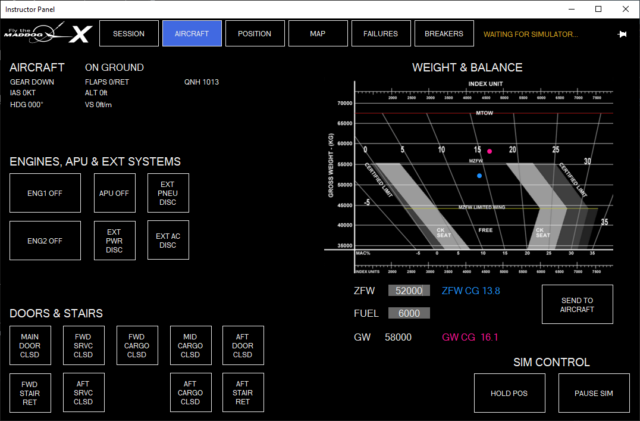Select the FUEL quantity input field
Screen dimensions: 640x421
409,314
